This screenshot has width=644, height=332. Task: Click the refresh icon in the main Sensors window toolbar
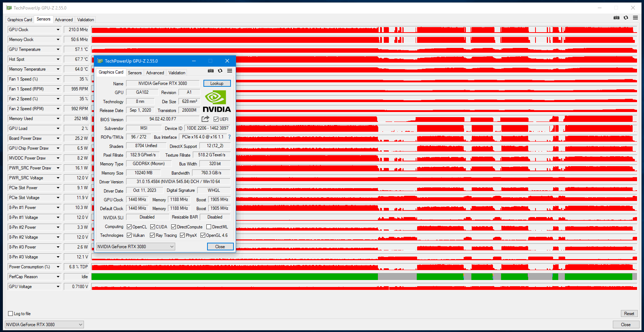pos(626,18)
